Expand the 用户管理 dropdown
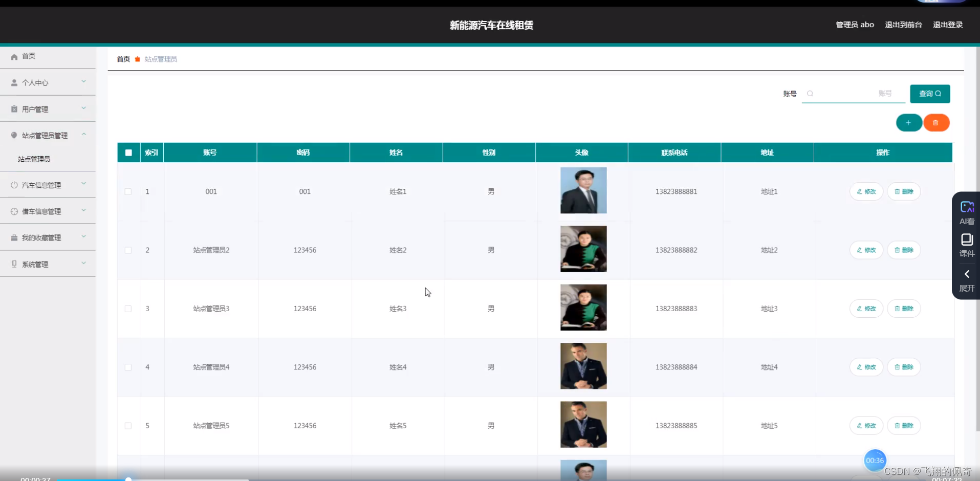Viewport: 980px width, 481px height. click(x=83, y=108)
